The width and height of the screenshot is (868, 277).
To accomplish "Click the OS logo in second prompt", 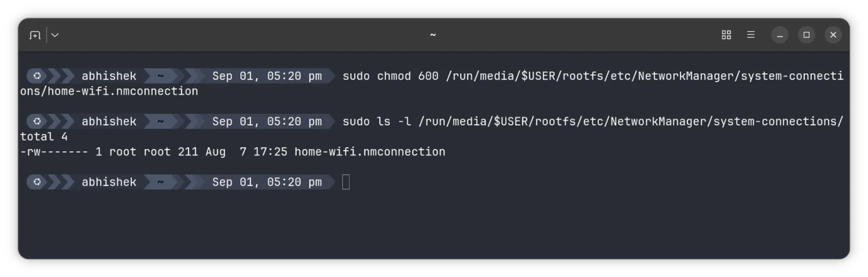I will pyautogui.click(x=37, y=121).
